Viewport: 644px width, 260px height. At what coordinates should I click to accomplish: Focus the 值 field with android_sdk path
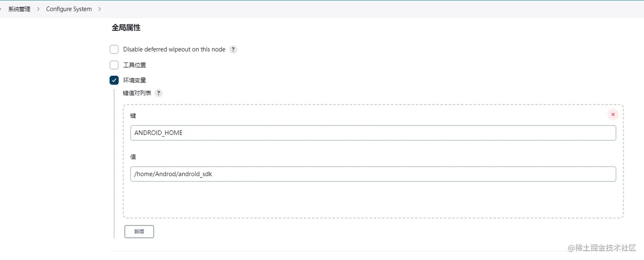[373, 174]
